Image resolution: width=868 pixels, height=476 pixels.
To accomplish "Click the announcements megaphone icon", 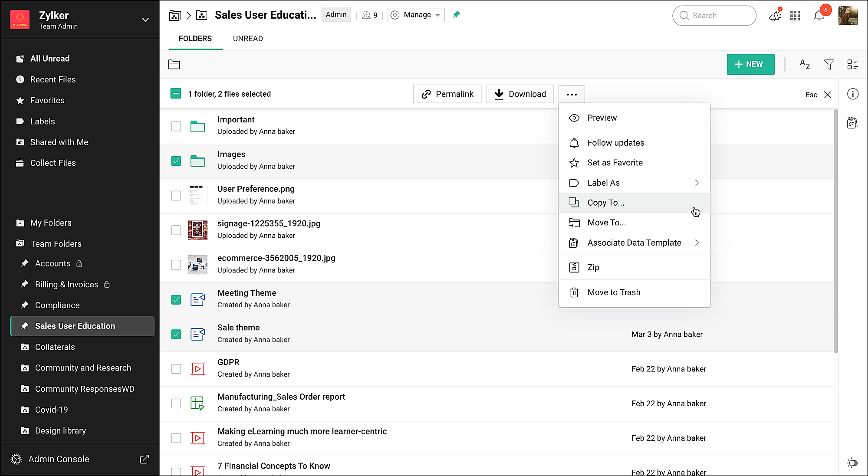I will point(775,16).
